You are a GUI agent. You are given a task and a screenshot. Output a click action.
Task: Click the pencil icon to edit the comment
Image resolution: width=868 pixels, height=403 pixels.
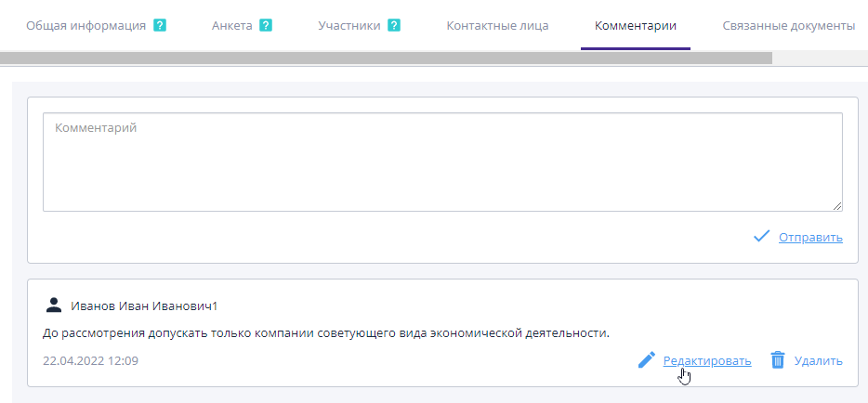pos(647,360)
